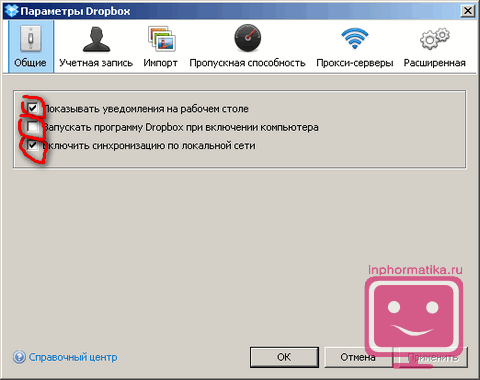Screen dimensions: 480x380
Task: Open the Прокси-серверы wifi icon
Action: coord(355,38)
